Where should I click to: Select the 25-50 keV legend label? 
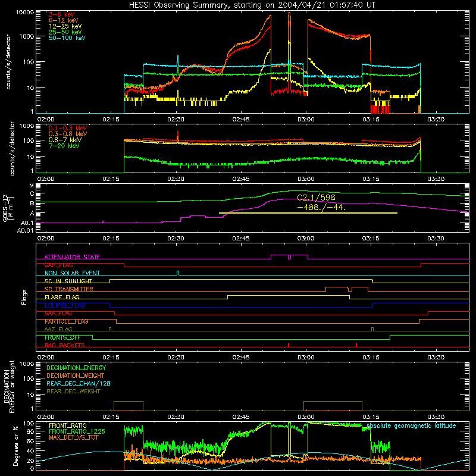point(65,32)
